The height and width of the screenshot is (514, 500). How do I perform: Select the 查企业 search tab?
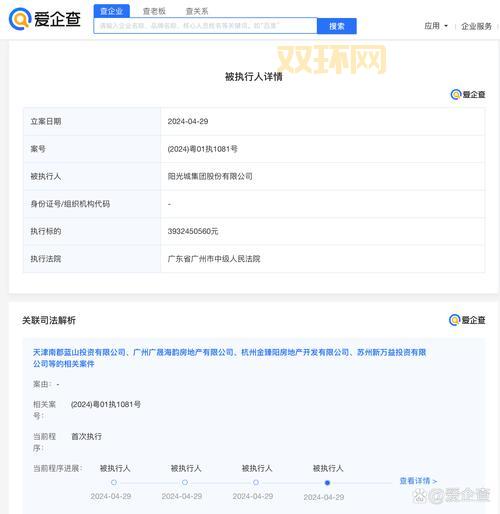point(112,11)
